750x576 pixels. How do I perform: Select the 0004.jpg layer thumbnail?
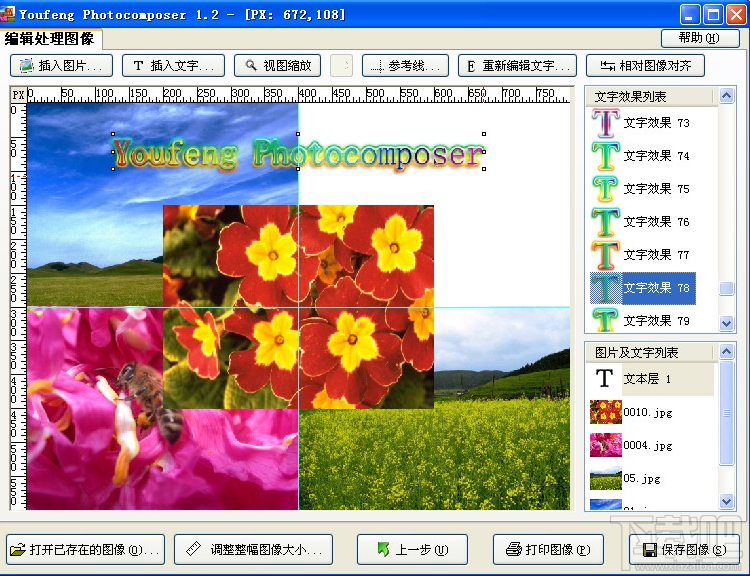click(x=606, y=445)
